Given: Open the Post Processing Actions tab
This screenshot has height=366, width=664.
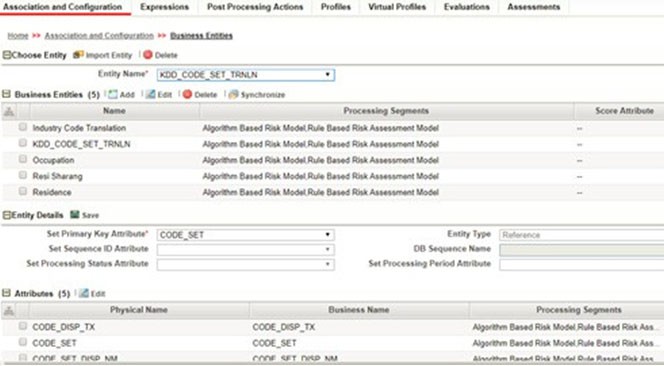Looking at the screenshot, I should pyautogui.click(x=255, y=7).
